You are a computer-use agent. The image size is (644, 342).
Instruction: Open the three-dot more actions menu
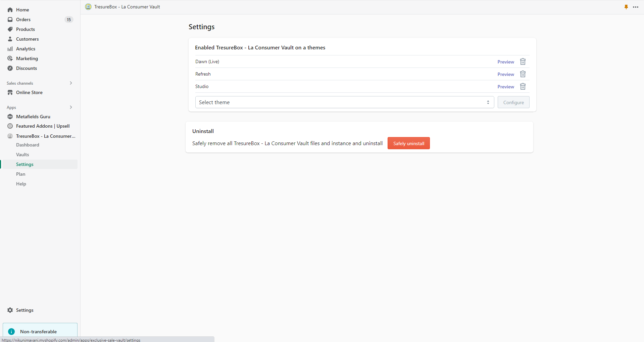click(x=636, y=7)
